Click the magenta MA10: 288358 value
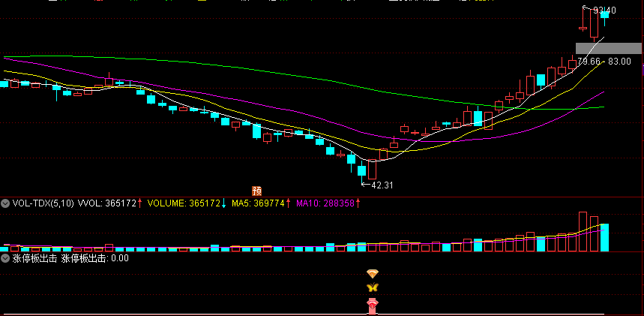Image resolution: width=644 pixels, height=316 pixels. [325, 203]
